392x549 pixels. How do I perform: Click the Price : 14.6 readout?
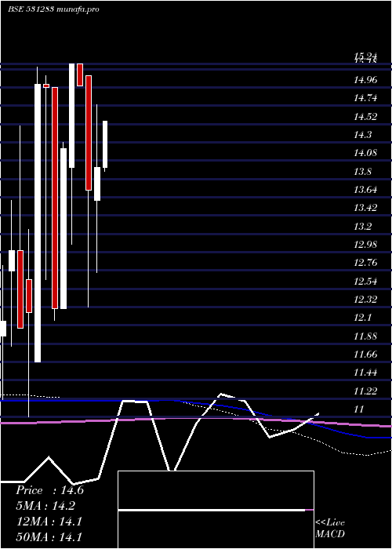click(49, 490)
